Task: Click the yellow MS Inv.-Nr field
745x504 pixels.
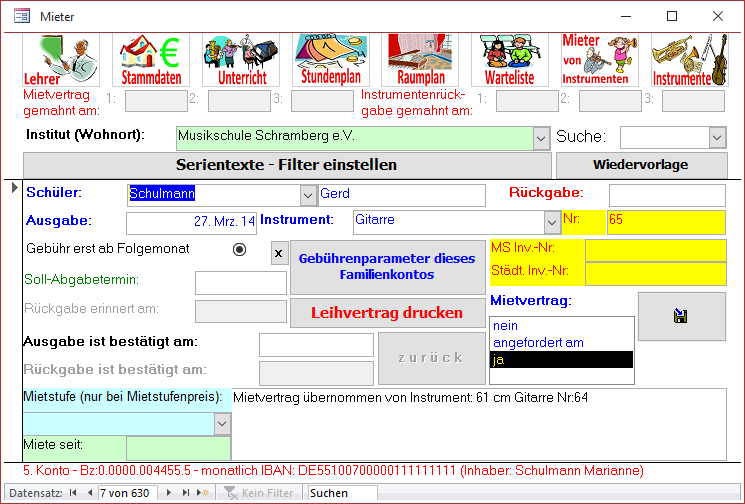Action: pos(655,250)
